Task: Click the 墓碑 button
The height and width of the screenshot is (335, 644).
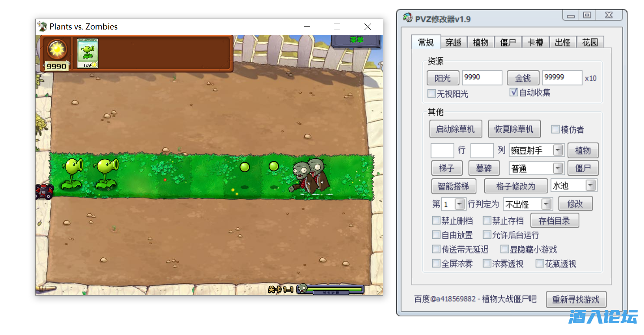Action: pos(484,168)
